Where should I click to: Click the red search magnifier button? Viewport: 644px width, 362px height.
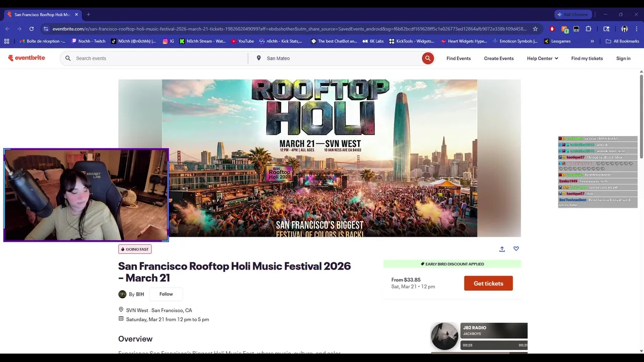[x=428, y=58]
